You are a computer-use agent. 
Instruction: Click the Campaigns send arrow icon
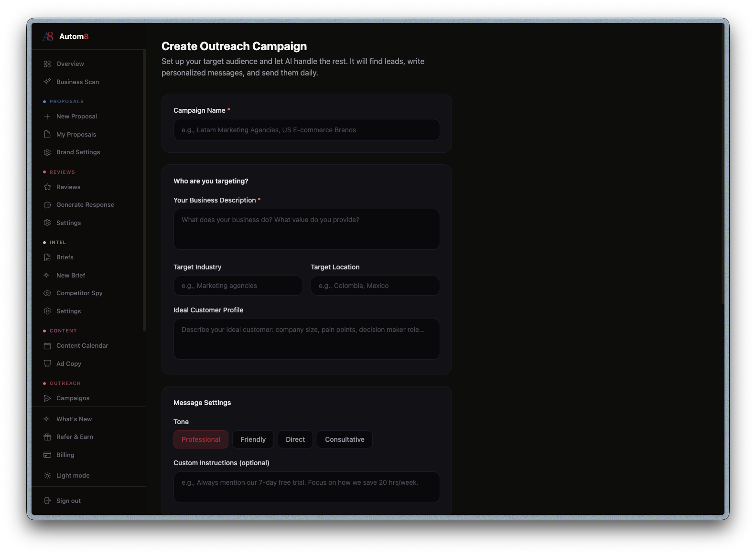click(x=47, y=398)
